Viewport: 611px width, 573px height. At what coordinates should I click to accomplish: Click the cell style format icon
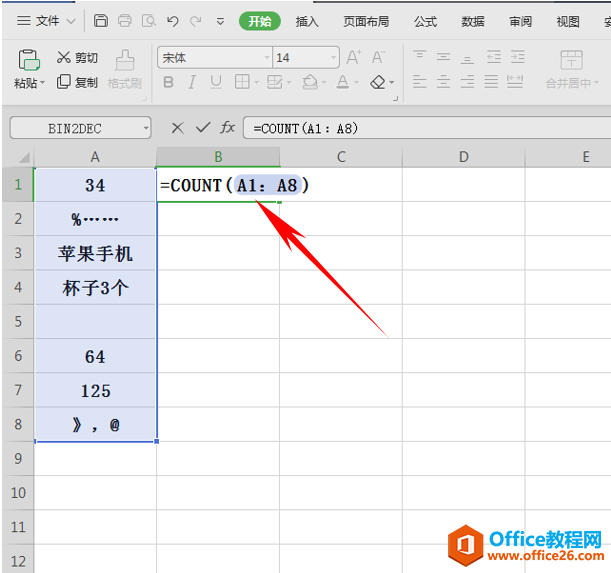pos(275,82)
